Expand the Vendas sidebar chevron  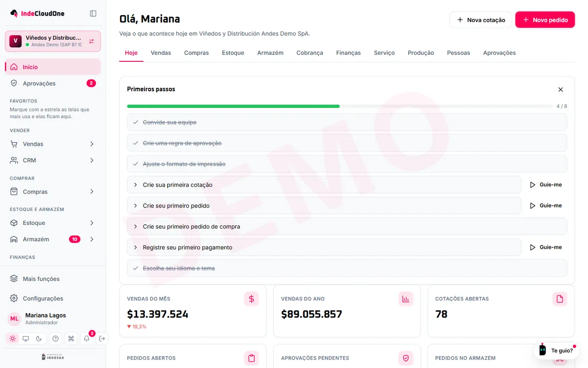92,144
